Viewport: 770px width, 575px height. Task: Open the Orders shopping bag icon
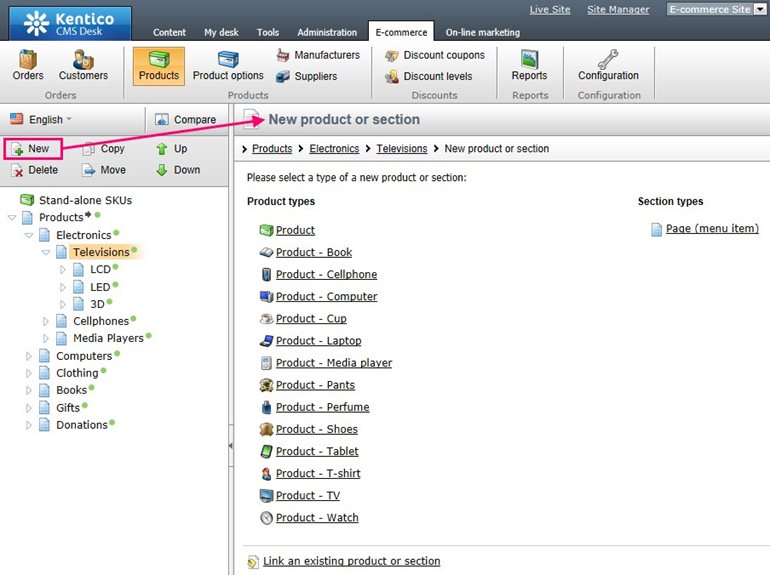[x=28, y=59]
